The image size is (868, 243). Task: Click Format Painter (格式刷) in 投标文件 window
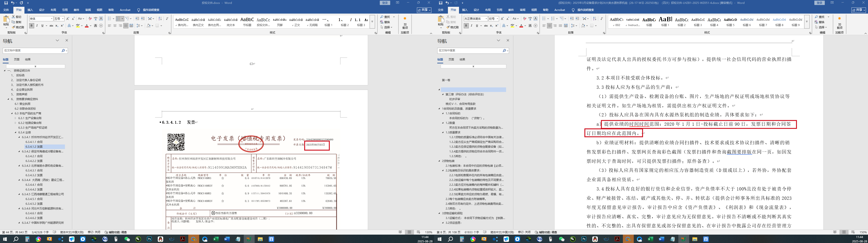tap(18, 27)
